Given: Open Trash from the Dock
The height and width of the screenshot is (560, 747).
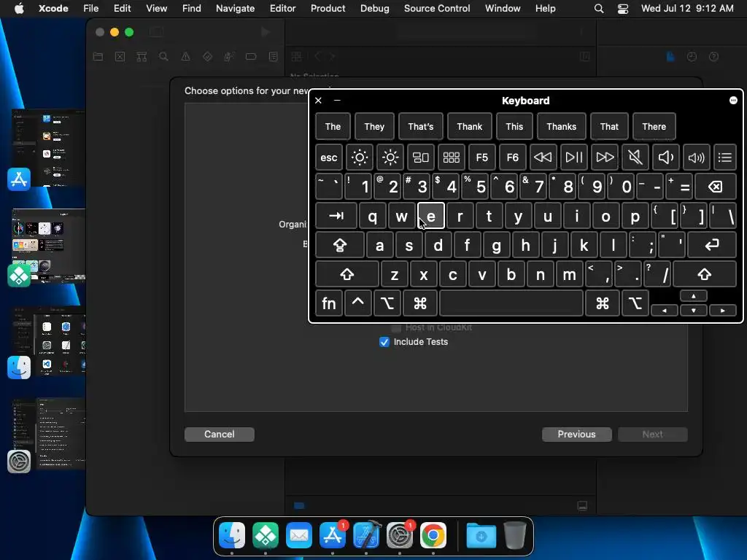Looking at the screenshot, I should pyautogui.click(x=514, y=535).
